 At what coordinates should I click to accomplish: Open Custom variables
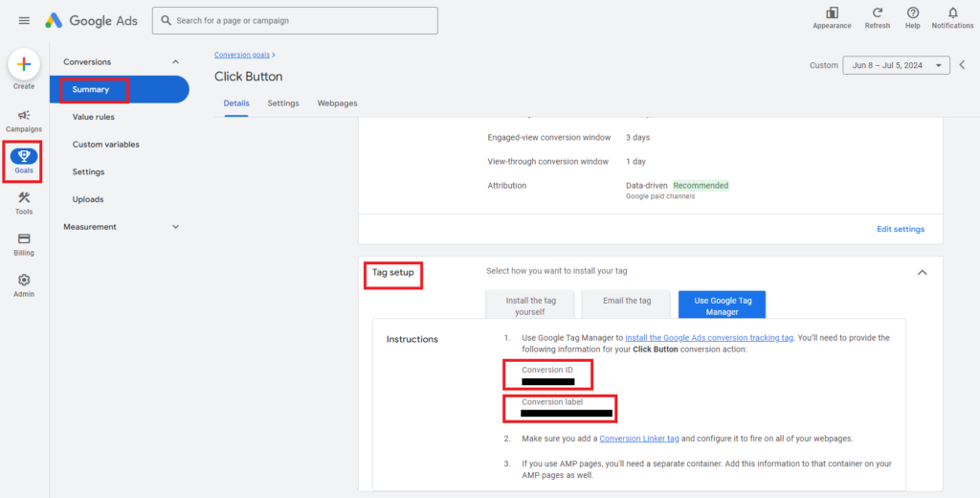pos(105,145)
